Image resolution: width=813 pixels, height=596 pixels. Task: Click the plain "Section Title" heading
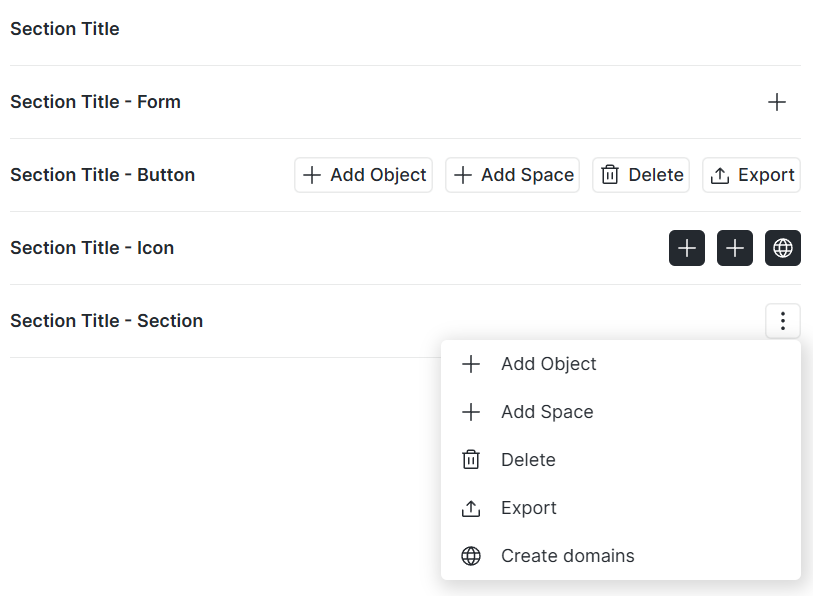[x=65, y=29]
